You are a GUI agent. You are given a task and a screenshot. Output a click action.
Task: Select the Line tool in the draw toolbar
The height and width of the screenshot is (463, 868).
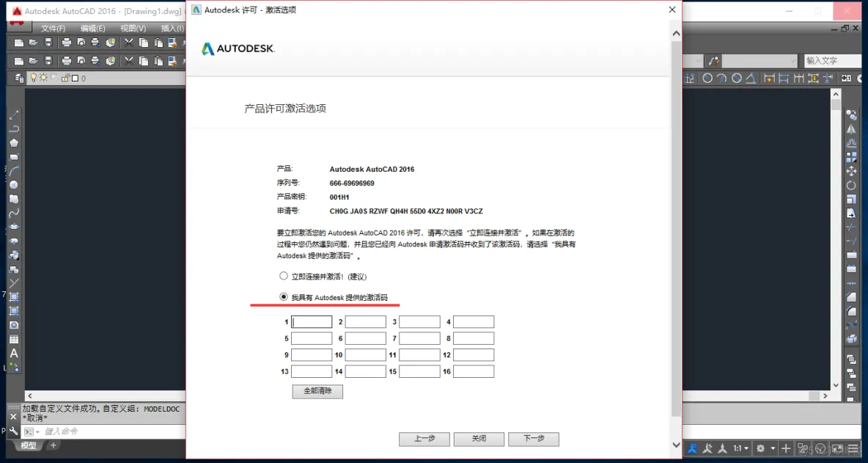click(15, 114)
